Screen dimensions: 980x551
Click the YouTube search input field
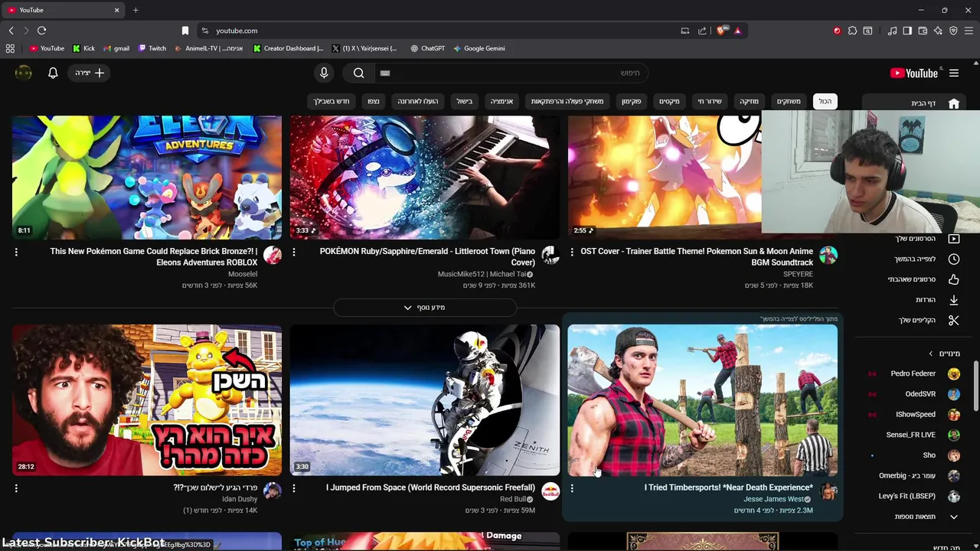click(x=510, y=73)
